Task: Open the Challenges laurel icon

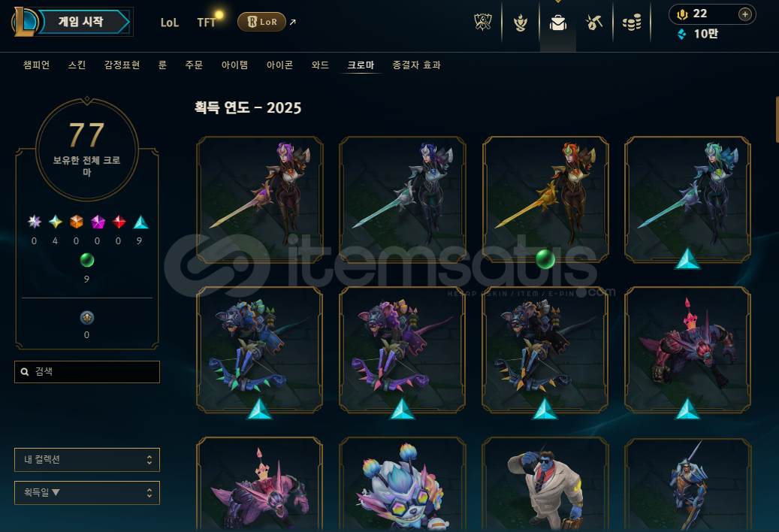Action: pos(520,23)
